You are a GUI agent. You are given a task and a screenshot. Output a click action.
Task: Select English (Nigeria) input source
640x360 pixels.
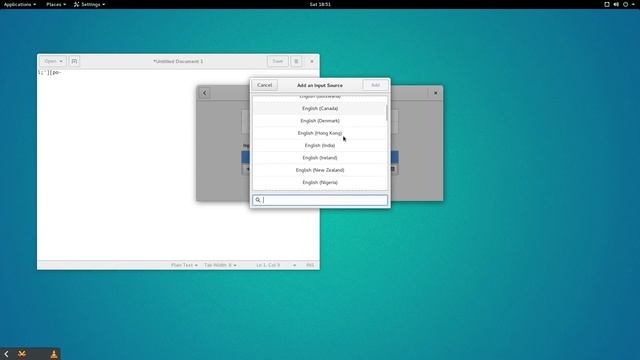320,182
